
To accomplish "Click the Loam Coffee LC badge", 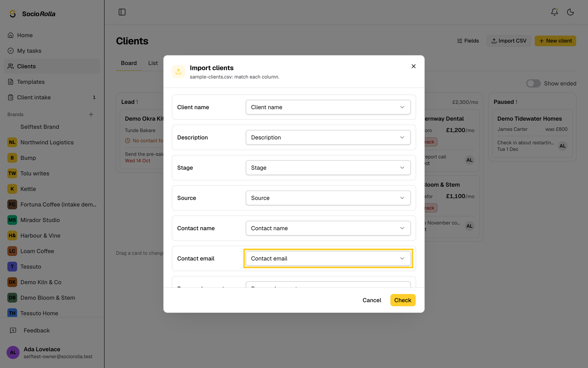I will (12, 251).
